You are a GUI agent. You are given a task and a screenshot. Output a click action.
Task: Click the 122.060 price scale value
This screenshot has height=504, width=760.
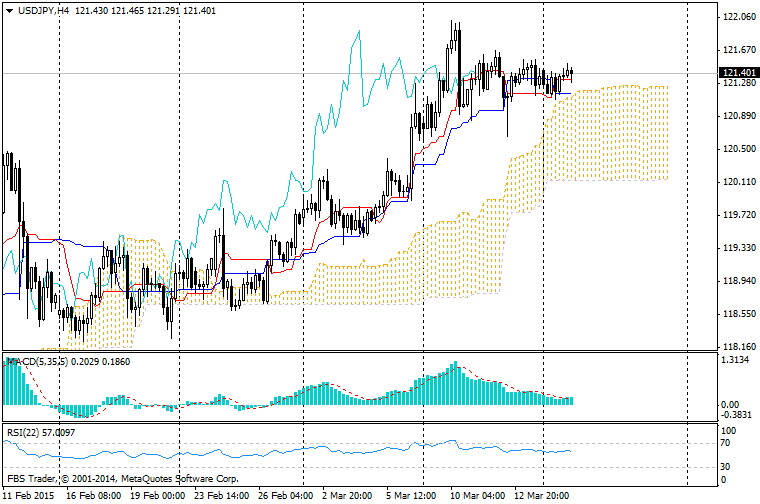739,17
